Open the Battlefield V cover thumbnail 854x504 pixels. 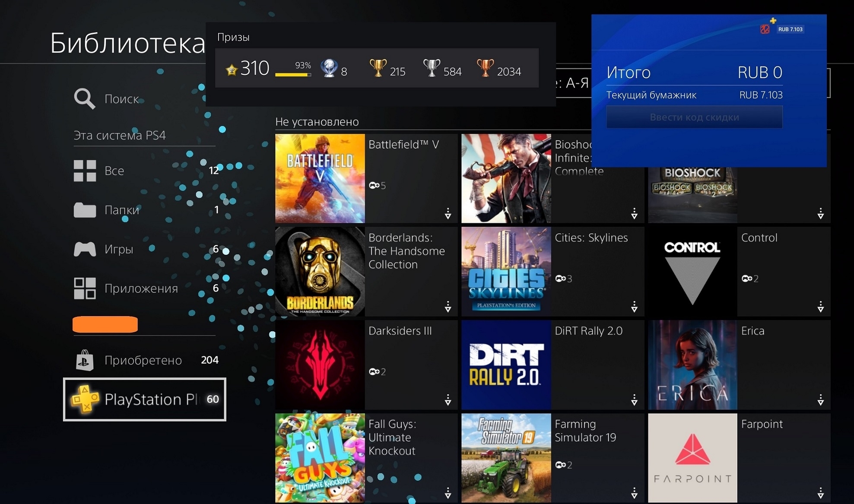click(x=320, y=178)
